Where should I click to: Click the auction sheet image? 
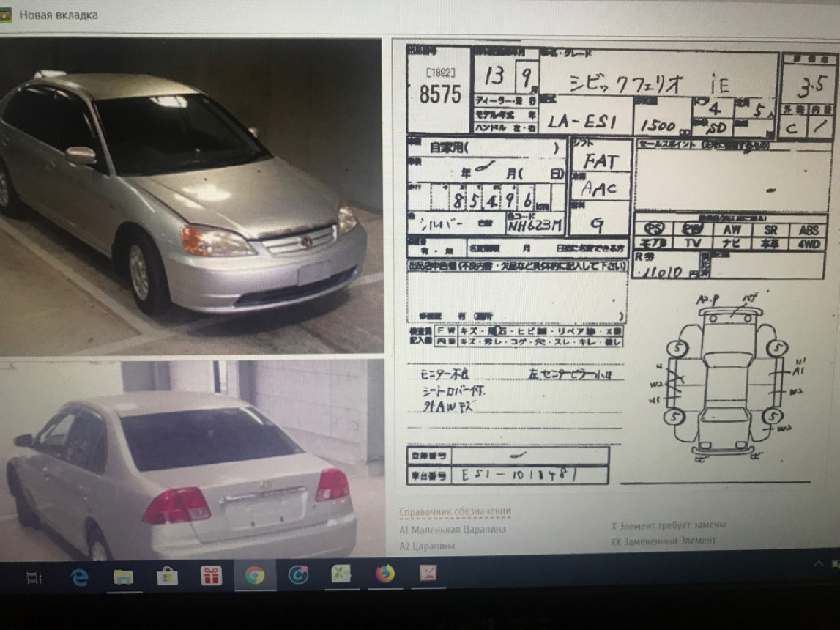(615, 264)
